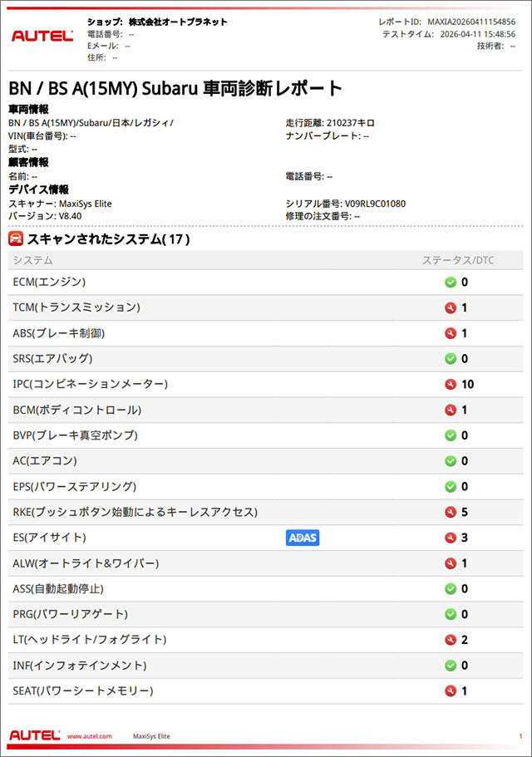Image resolution: width=532 pixels, height=757 pixels.
Task: Click the ステータス/DTC column header
Action: [458, 260]
